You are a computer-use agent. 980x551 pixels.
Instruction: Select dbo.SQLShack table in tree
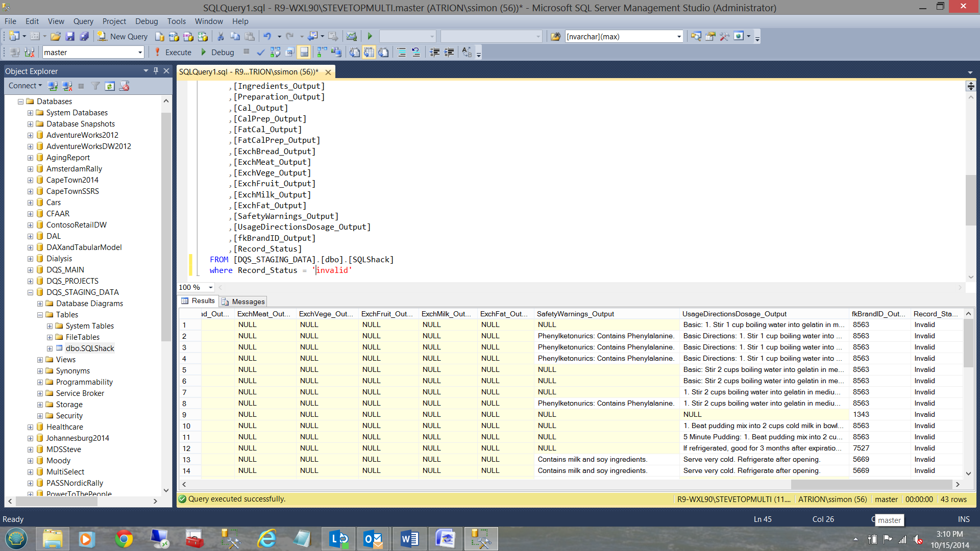[x=90, y=348]
